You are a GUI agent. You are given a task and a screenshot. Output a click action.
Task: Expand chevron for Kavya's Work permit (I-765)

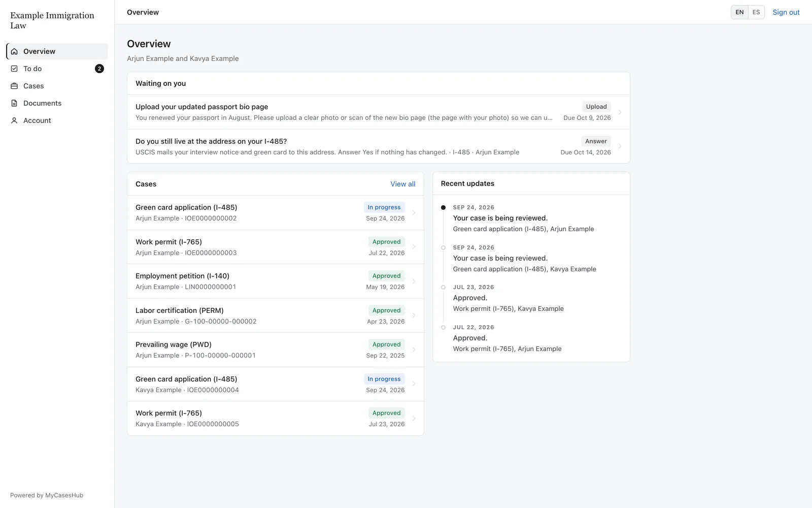[x=414, y=419]
